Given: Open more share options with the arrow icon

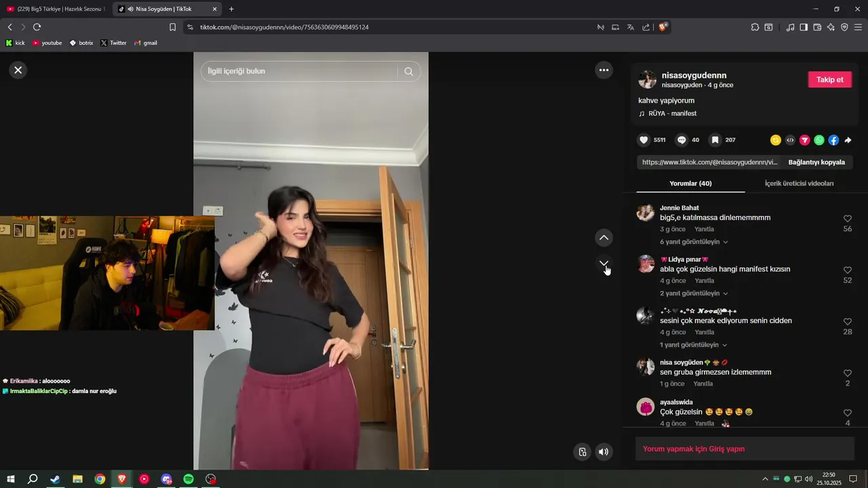Looking at the screenshot, I should [x=848, y=140].
